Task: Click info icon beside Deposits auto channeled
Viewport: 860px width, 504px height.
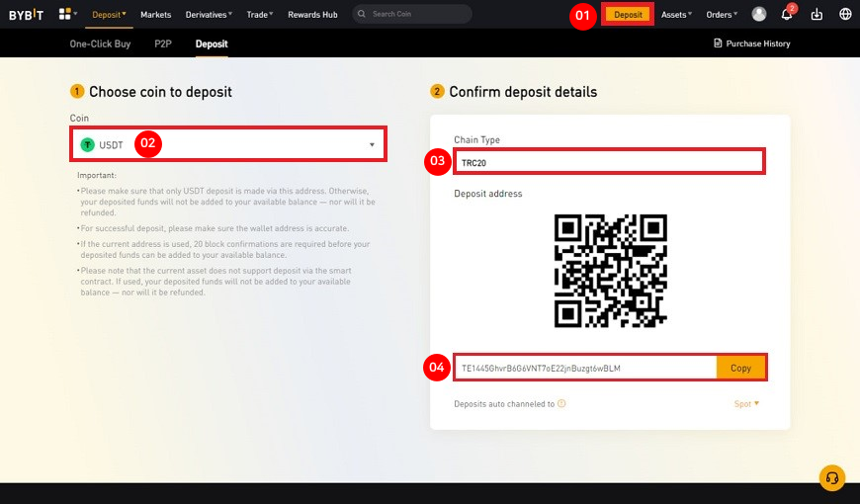Action: click(561, 403)
